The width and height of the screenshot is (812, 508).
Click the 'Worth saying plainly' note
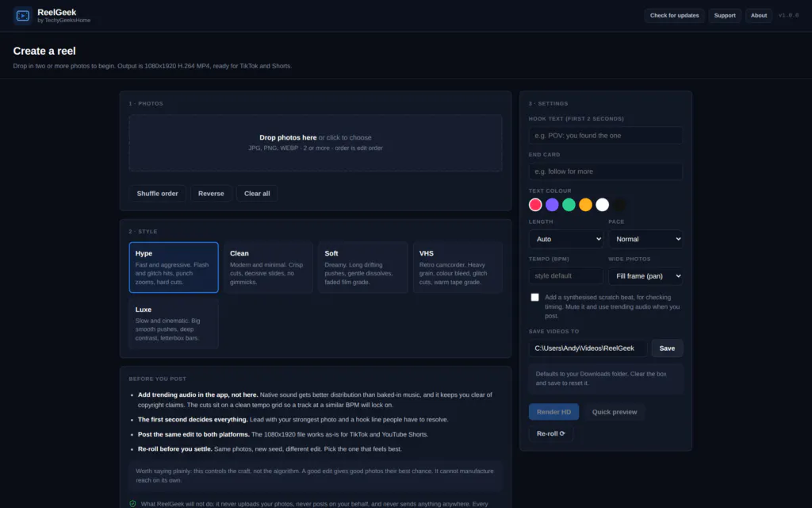(316, 475)
